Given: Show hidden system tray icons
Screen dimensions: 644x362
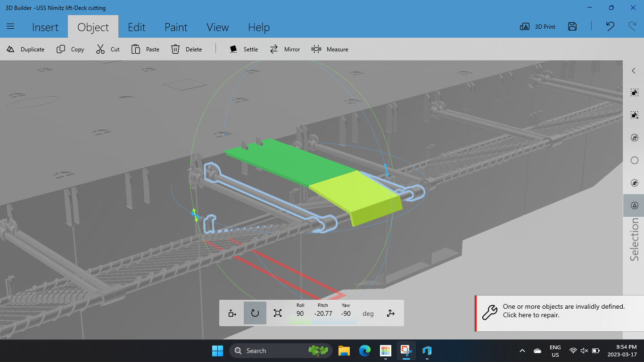Looking at the screenshot, I should point(522,351).
